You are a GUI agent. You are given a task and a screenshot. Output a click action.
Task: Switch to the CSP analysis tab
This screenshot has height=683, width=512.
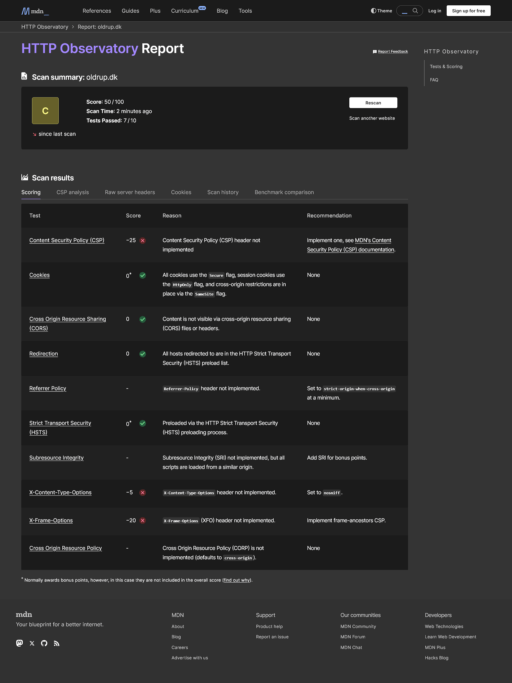coord(73,192)
